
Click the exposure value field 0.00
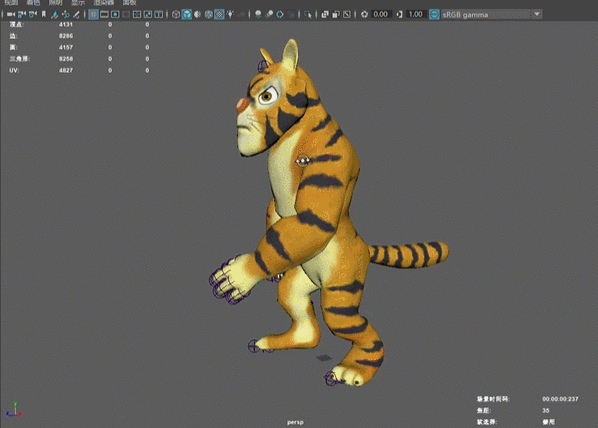(x=381, y=14)
